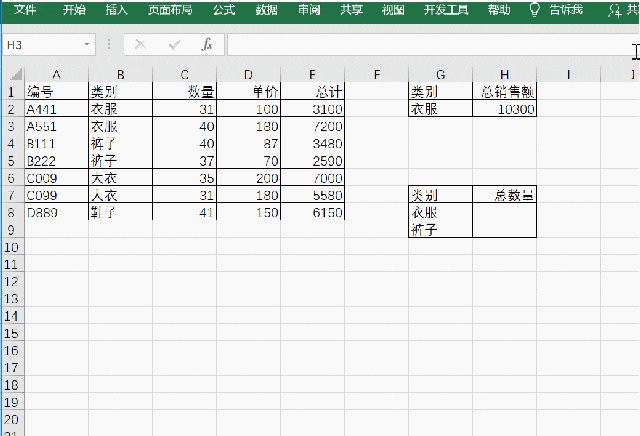Click cell G9 containing 裤子
The image size is (640, 436).
(x=441, y=229)
